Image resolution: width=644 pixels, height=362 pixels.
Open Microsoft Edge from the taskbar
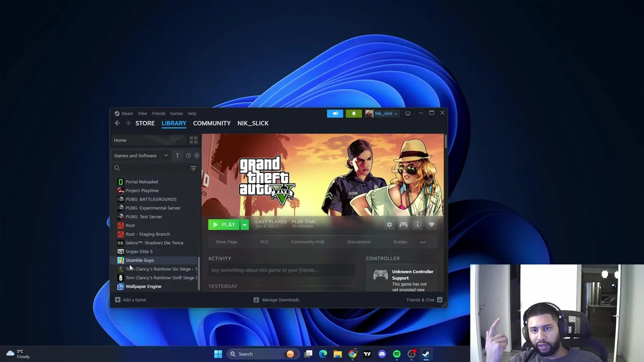pos(323,354)
